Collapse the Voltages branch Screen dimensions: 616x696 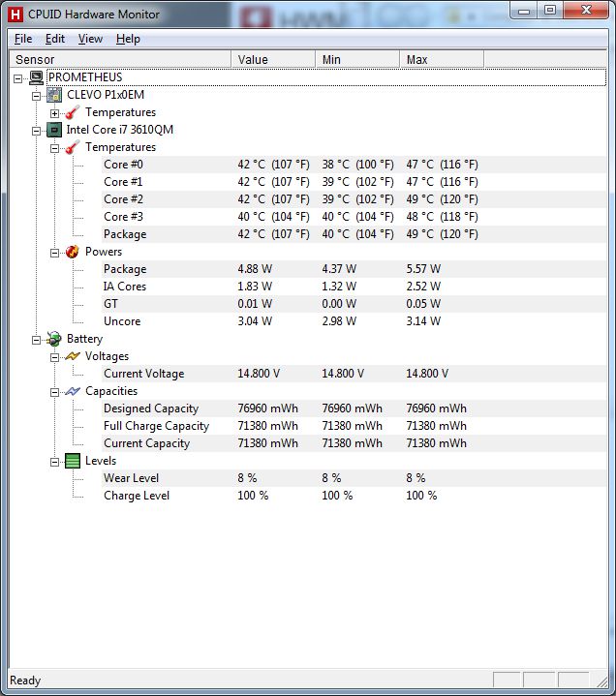pos(54,358)
